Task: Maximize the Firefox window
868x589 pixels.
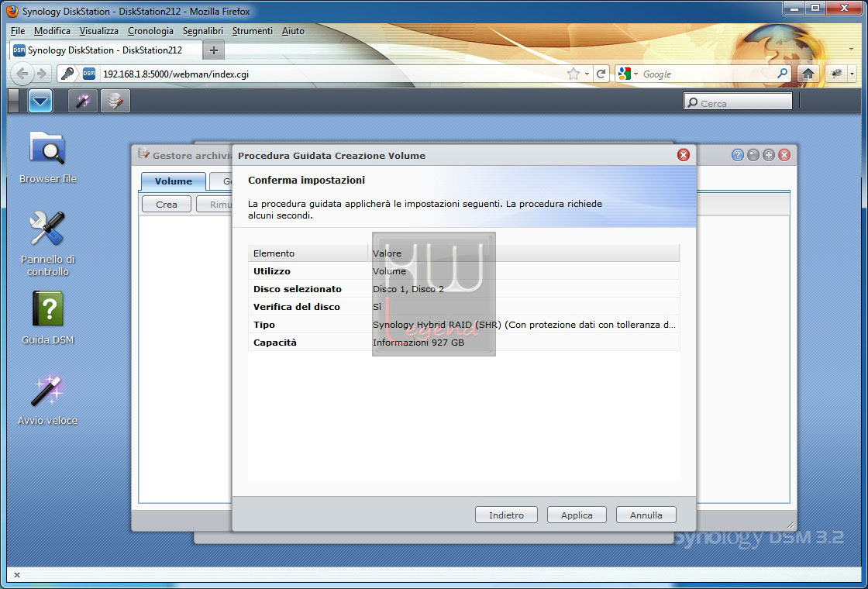Action: 815,9
